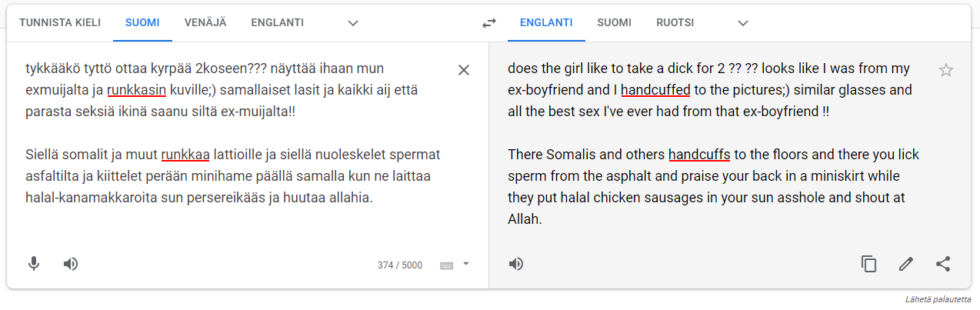This screenshot has height=310, width=980.
Task: Listen to the translated text
Action: (516, 264)
